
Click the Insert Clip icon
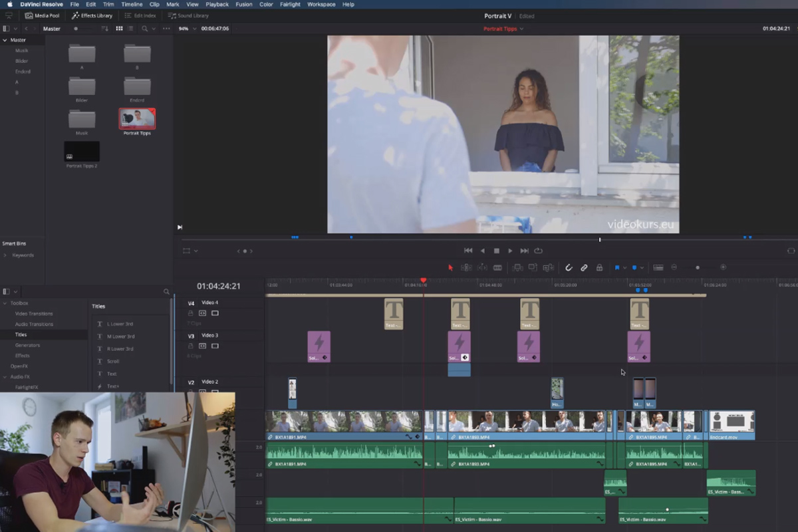click(517, 267)
